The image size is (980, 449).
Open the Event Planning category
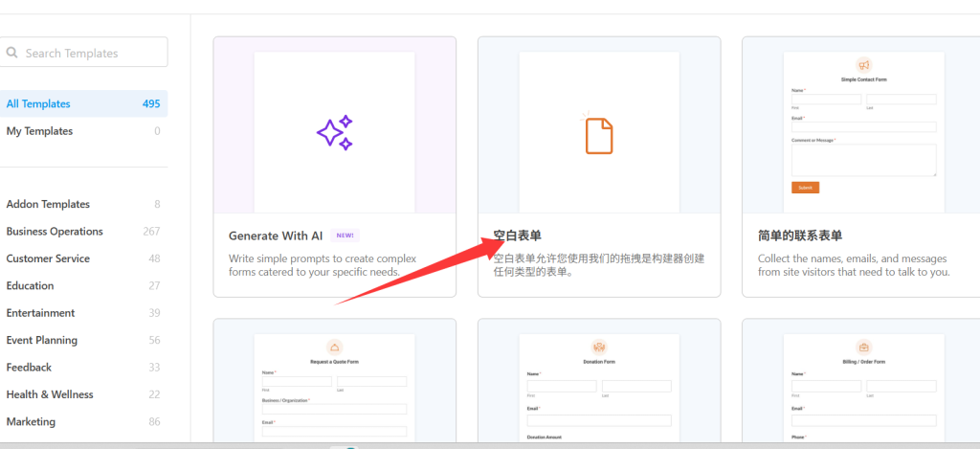[42, 340]
